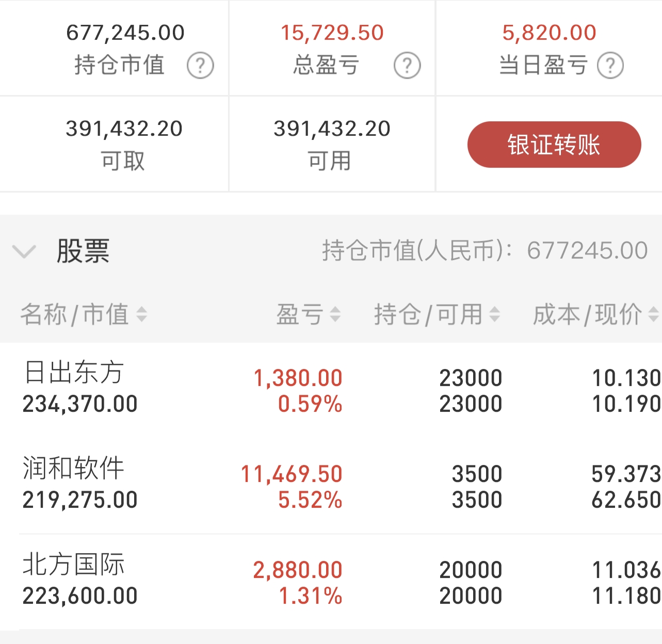Open help icon beside 总盈亏

pos(407,66)
